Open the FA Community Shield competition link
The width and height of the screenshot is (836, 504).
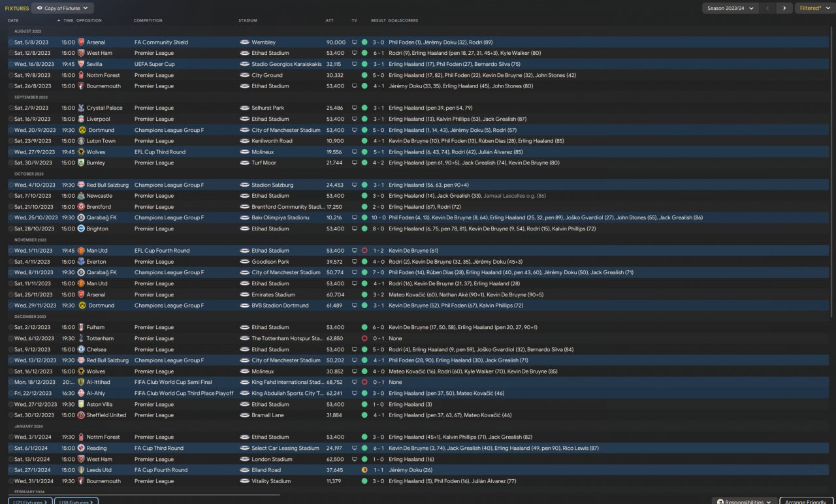point(161,42)
